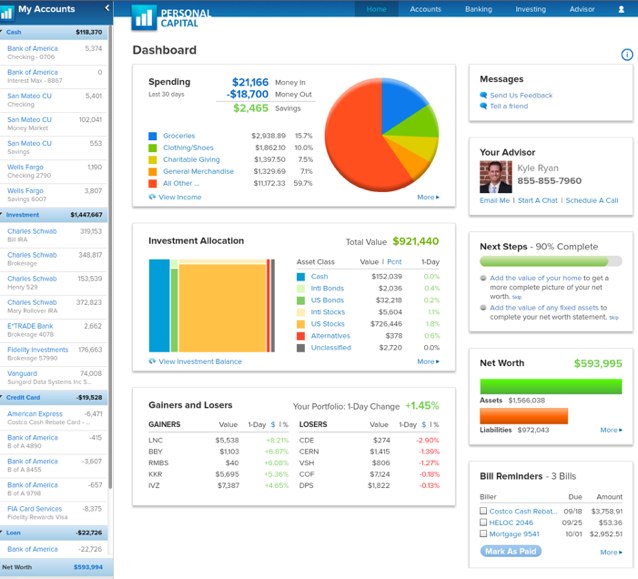Click Kyle Ryan's advisor photo
The height and width of the screenshot is (579, 638).
496,177
